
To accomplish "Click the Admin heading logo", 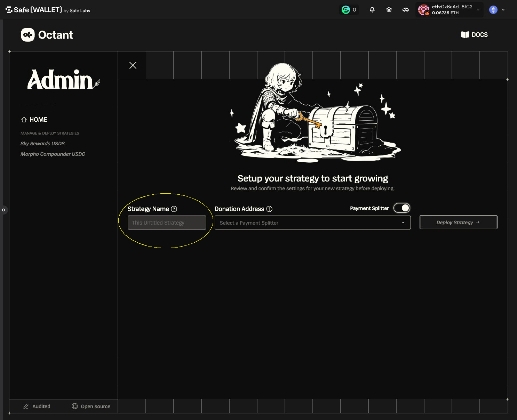I will (64, 80).
